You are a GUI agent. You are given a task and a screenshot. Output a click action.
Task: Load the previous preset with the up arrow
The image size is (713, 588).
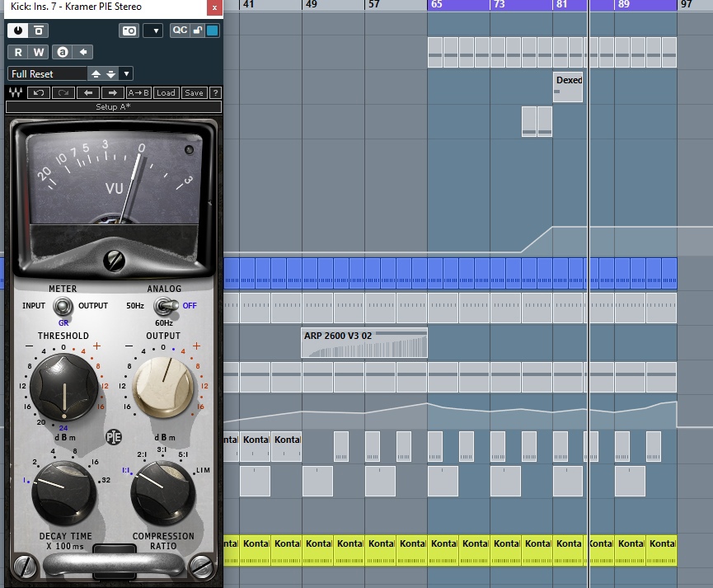pyautogui.click(x=96, y=73)
